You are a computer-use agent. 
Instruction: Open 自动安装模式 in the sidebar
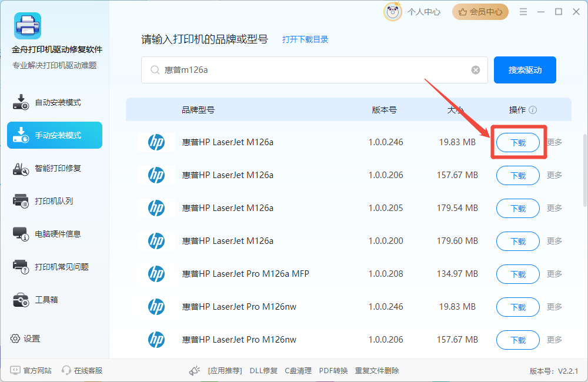[55, 102]
